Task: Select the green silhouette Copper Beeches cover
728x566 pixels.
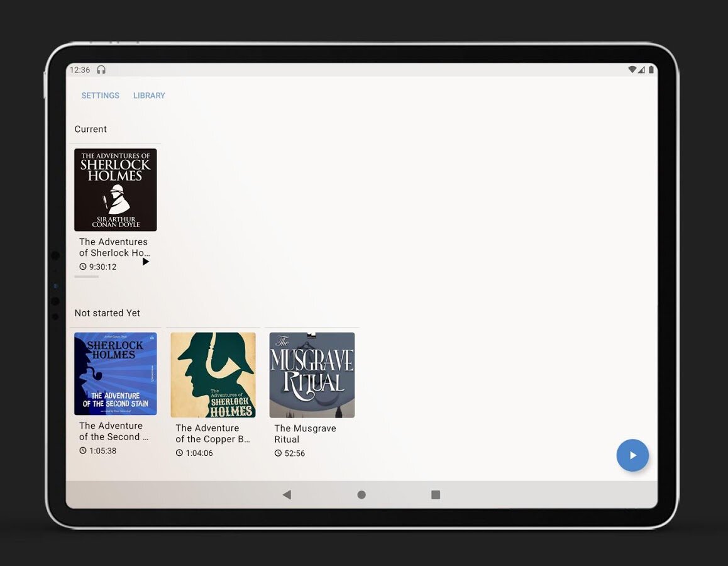Action: click(213, 375)
